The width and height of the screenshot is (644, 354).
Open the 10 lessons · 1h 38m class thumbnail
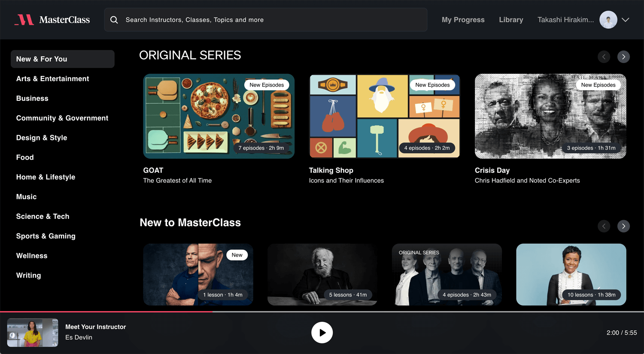pos(571,275)
